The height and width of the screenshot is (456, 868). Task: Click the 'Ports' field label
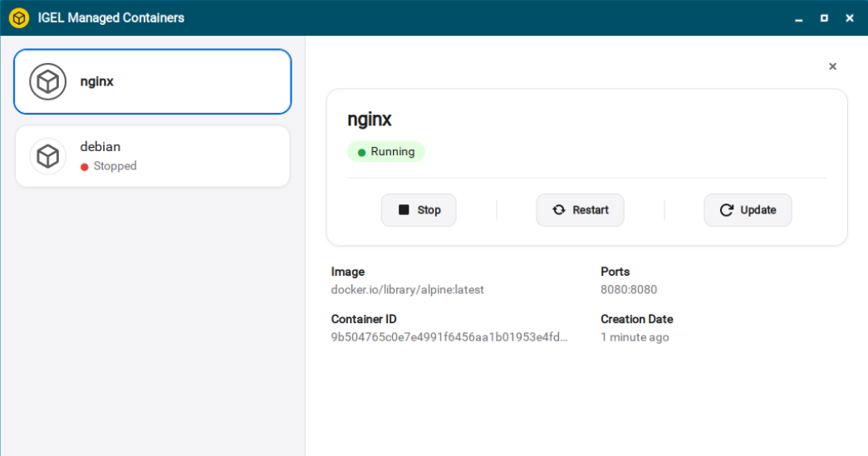point(615,272)
